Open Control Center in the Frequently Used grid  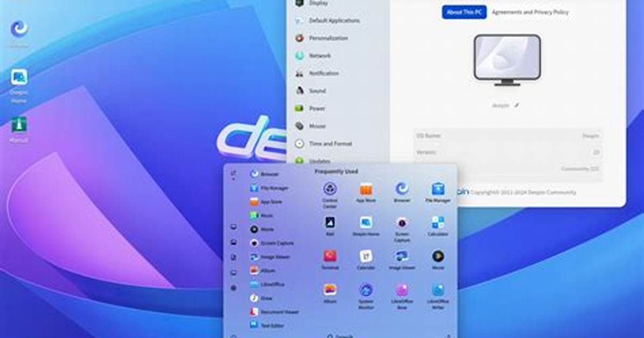click(x=330, y=189)
